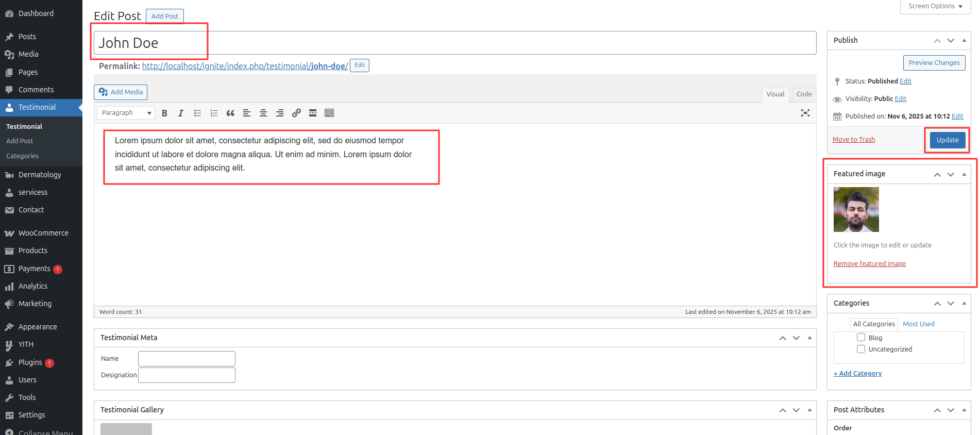Click the Move to Trash link
This screenshot has height=435, width=980.
pos(853,140)
